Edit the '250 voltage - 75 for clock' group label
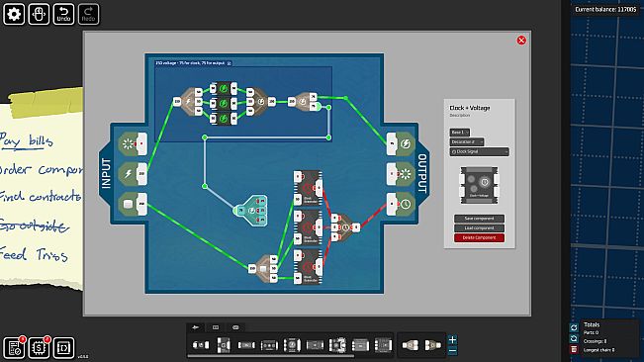 point(193,63)
